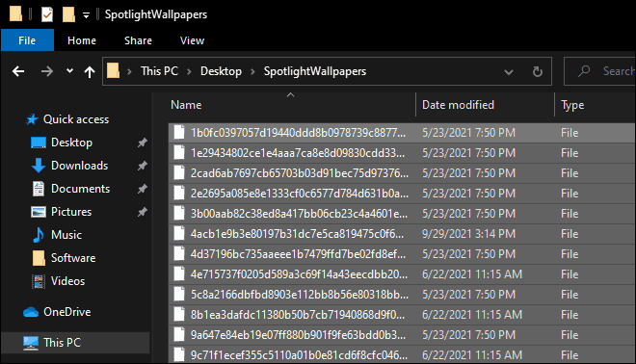636x364 pixels.
Task: Select Quick access in navigation pane
Action: [76, 119]
